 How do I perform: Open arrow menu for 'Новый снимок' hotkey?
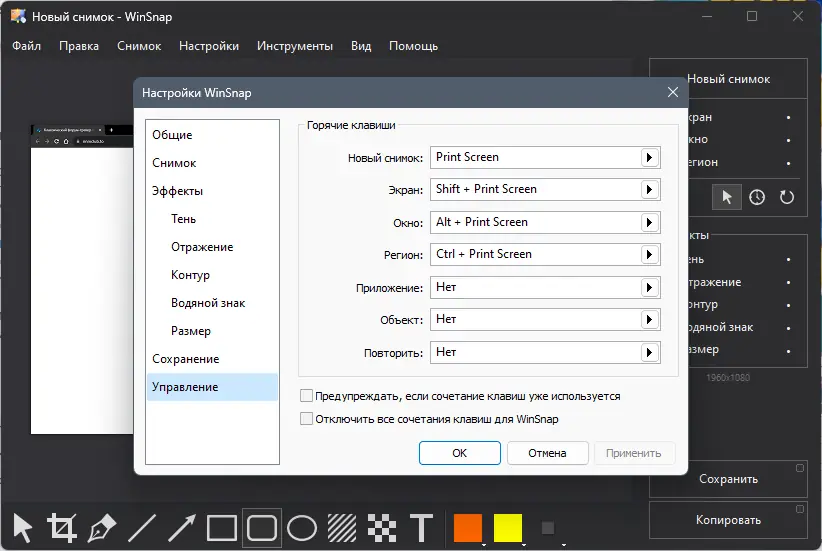pyautogui.click(x=649, y=157)
